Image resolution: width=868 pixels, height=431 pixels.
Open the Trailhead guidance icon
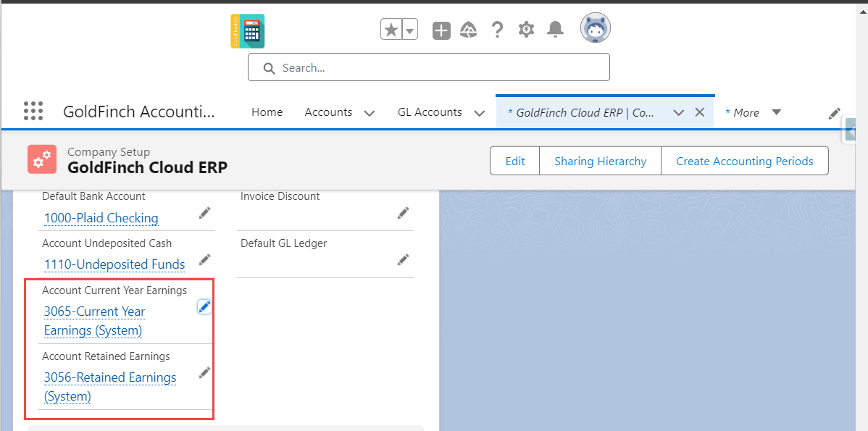click(469, 30)
